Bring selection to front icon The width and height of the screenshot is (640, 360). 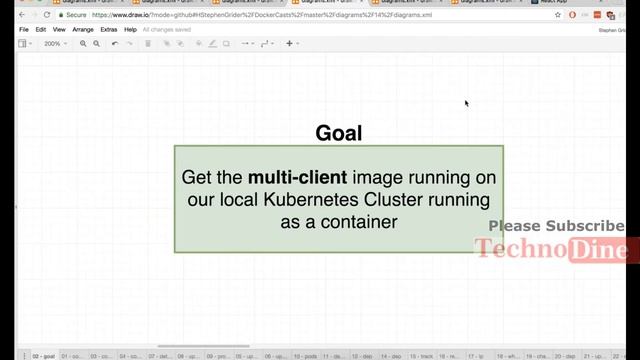[x=167, y=43]
